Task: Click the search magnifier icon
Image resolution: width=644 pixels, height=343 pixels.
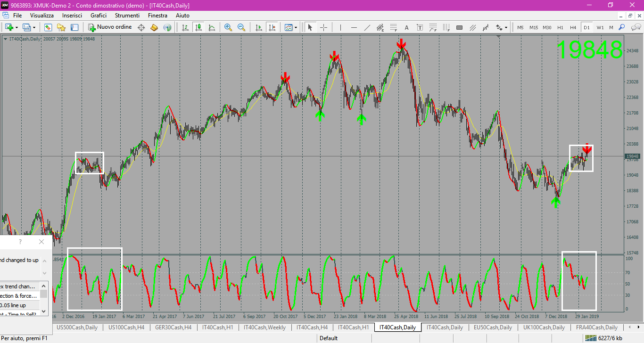Action: pyautogui.click(x=622, y=27)
